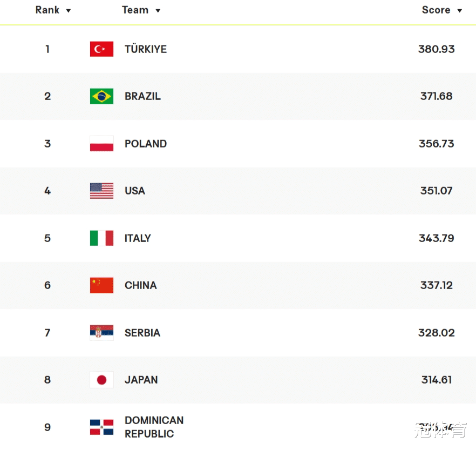Select rank 8 row number
The height and width of the screenshot is (450, 476).
(47, 380)
